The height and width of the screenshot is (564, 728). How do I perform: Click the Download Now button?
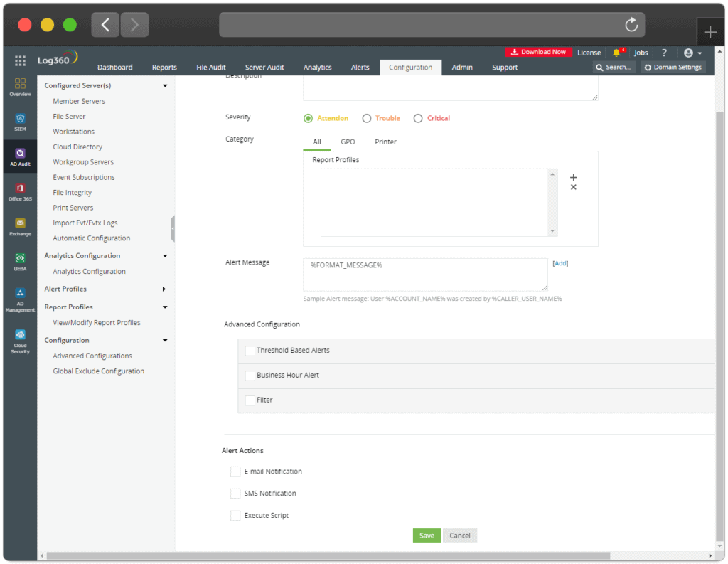pos(539,52)
